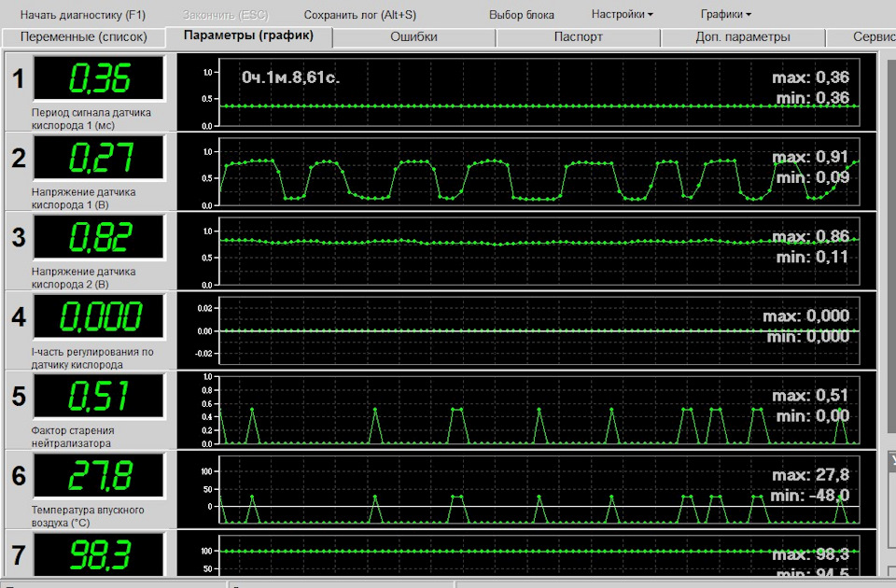
Task: Click parameter 7 display showing 98,3
Action: coord(100,553)
